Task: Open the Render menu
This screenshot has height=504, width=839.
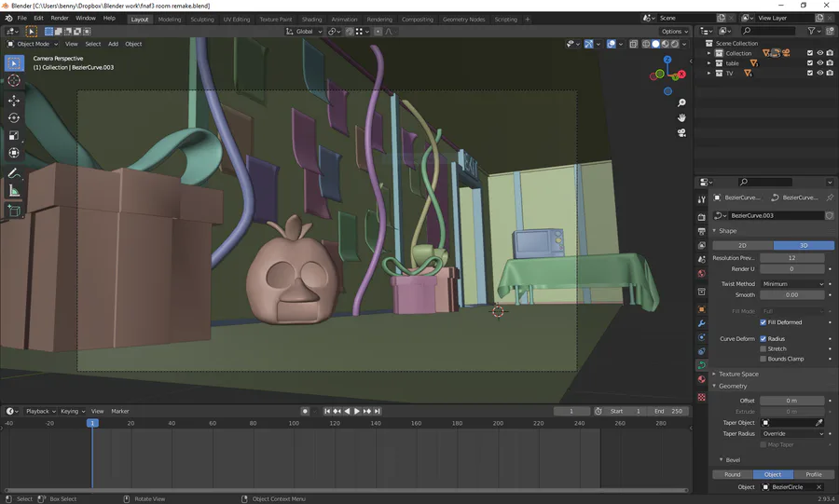Action: point(60,18)
